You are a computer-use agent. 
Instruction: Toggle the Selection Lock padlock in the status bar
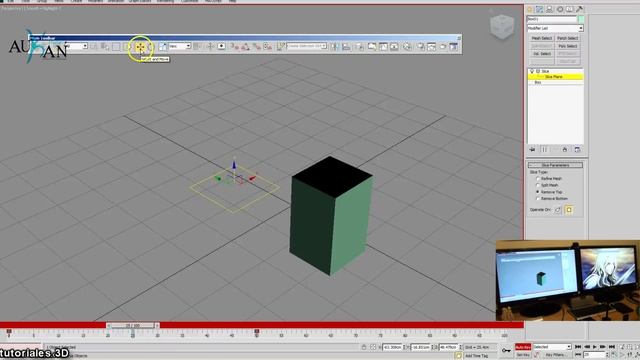point(364,347)
